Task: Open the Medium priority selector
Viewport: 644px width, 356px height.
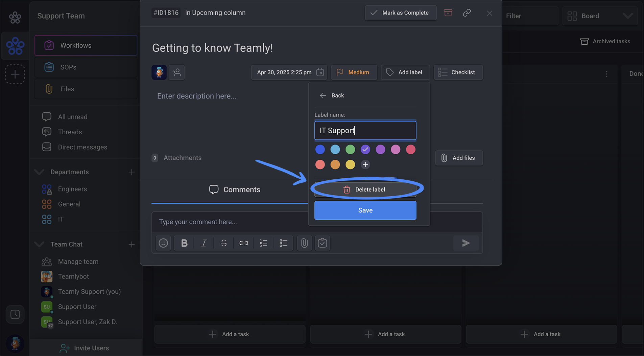Action: coord(354,72)
